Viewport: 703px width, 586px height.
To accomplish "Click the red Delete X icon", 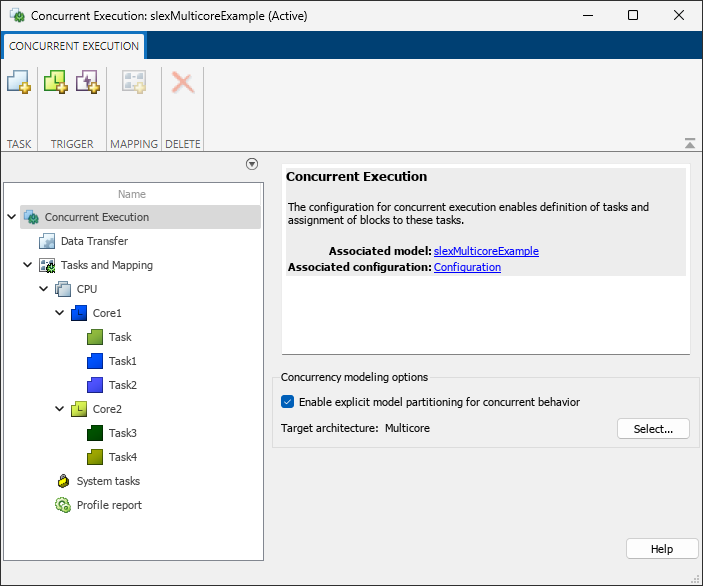I will 182,83.
